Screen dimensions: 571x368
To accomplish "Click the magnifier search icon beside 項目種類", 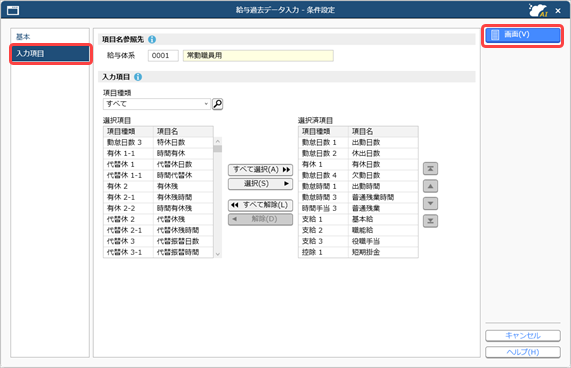I will coord(217,104).
